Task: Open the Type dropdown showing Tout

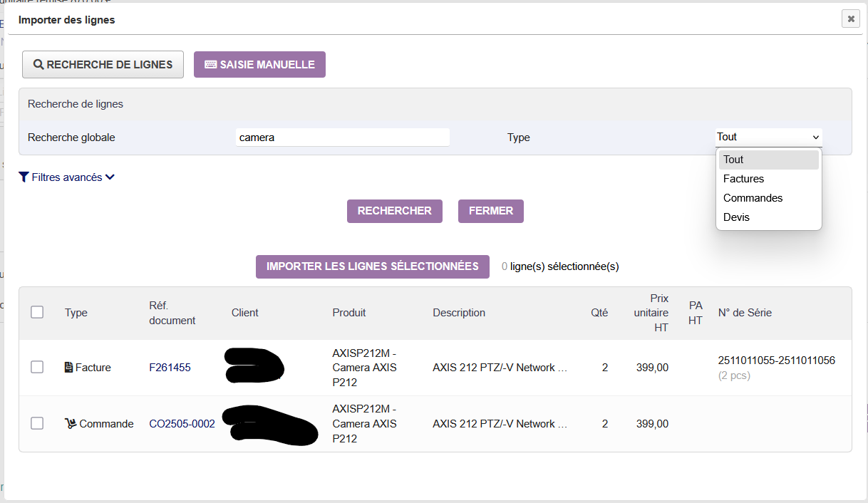Action: point(768,137)
